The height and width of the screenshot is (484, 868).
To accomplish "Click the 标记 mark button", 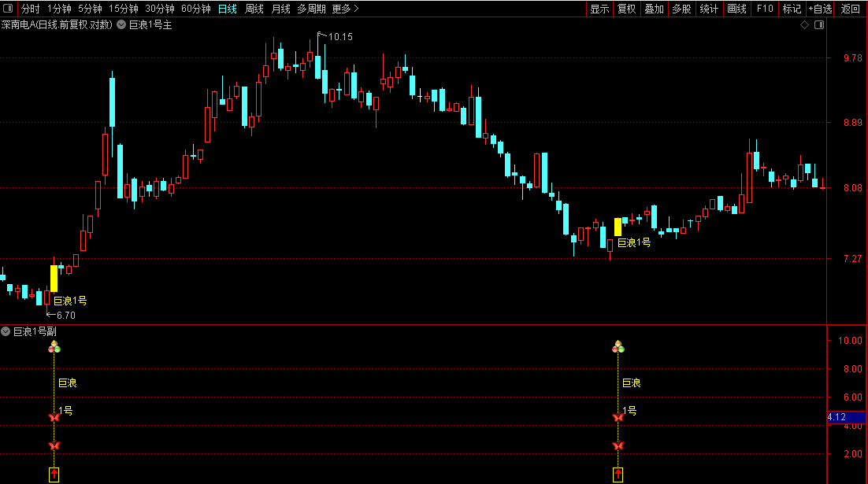I will coord(792,9).
